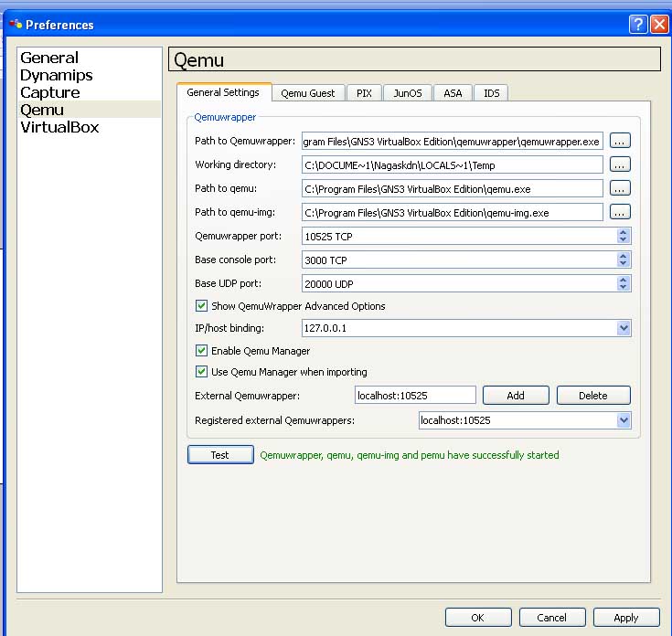Browse for the Path to Qemuwrapper

click(620, 141)
